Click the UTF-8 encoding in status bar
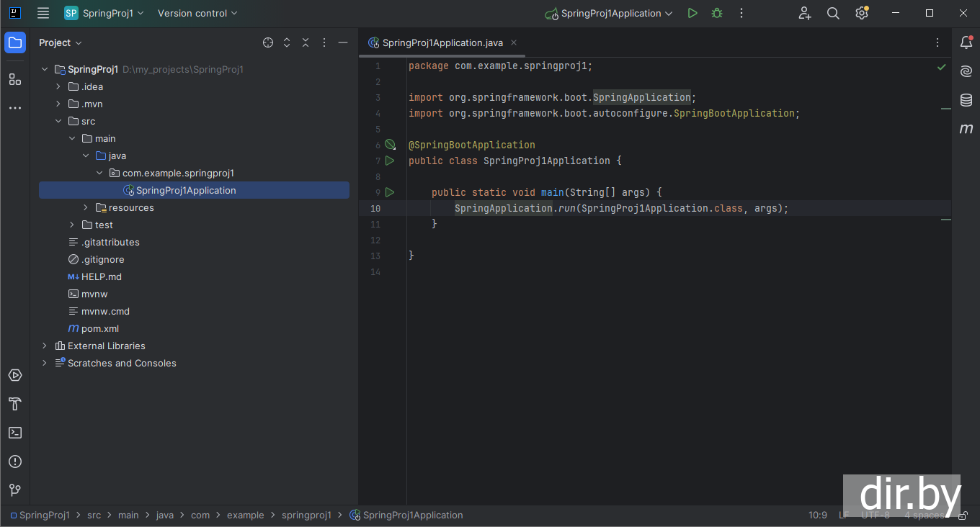 tap(875, 515)
